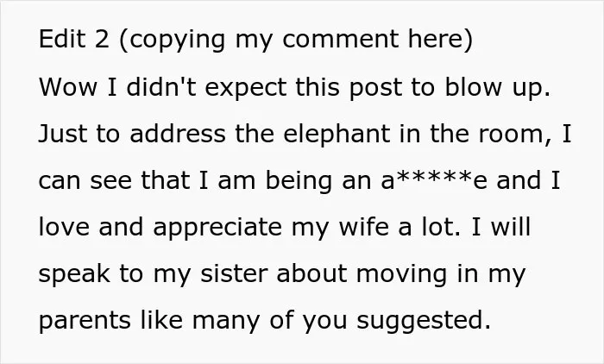Image resolution: width=604 pixels, height=364 pixels.
Task: Click the word 'speak' in sixth line
Action: click(74, 274)
